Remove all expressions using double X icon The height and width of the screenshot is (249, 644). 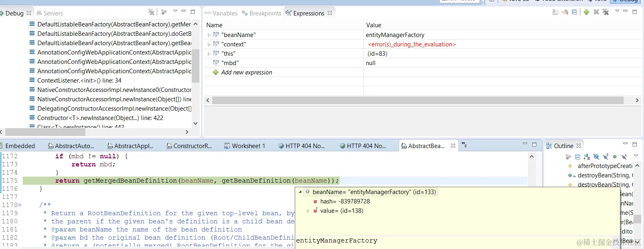[x=606, y=12]
